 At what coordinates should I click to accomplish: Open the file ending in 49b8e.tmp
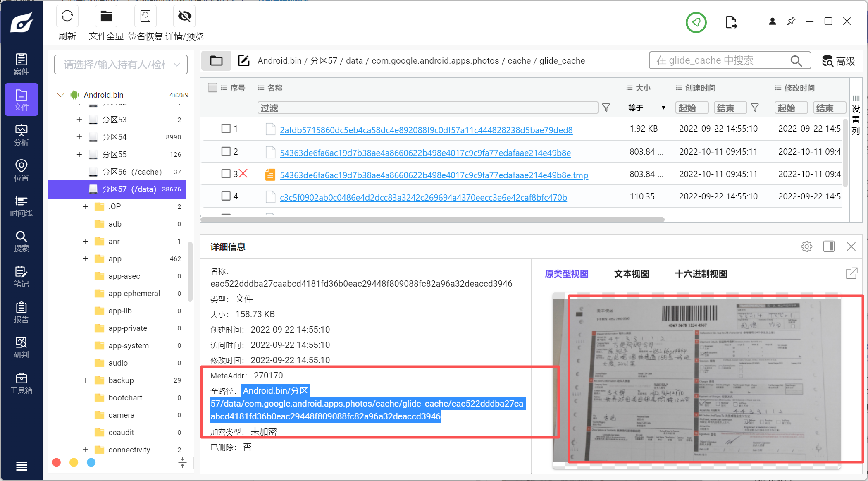[x=434, y=175]
